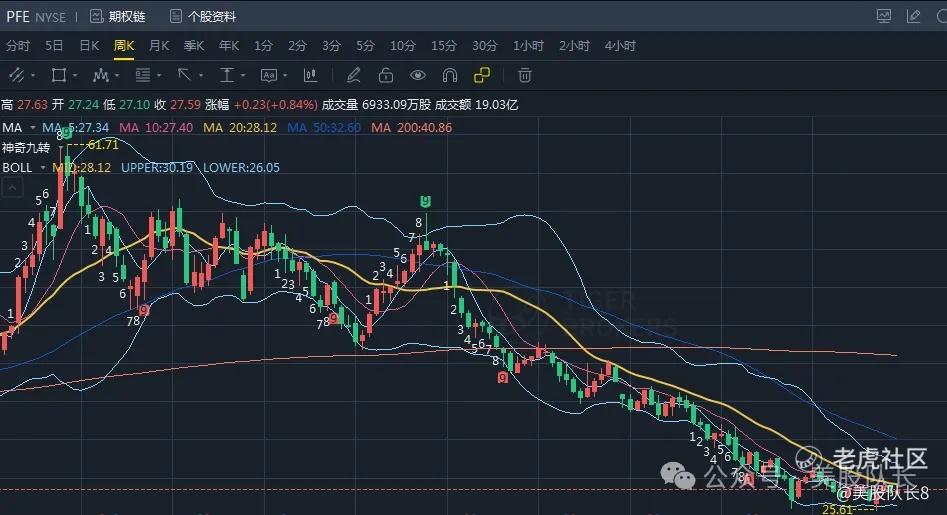Select the arrow annotation tool
The width and height of the screenshot is (947, 515).
184,75
